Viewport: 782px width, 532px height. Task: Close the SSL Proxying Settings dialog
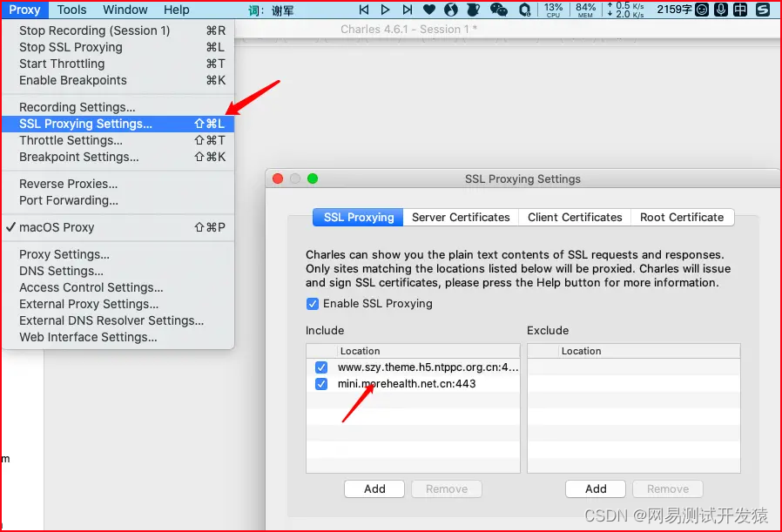pyautogui.click(x=278, y=178)
